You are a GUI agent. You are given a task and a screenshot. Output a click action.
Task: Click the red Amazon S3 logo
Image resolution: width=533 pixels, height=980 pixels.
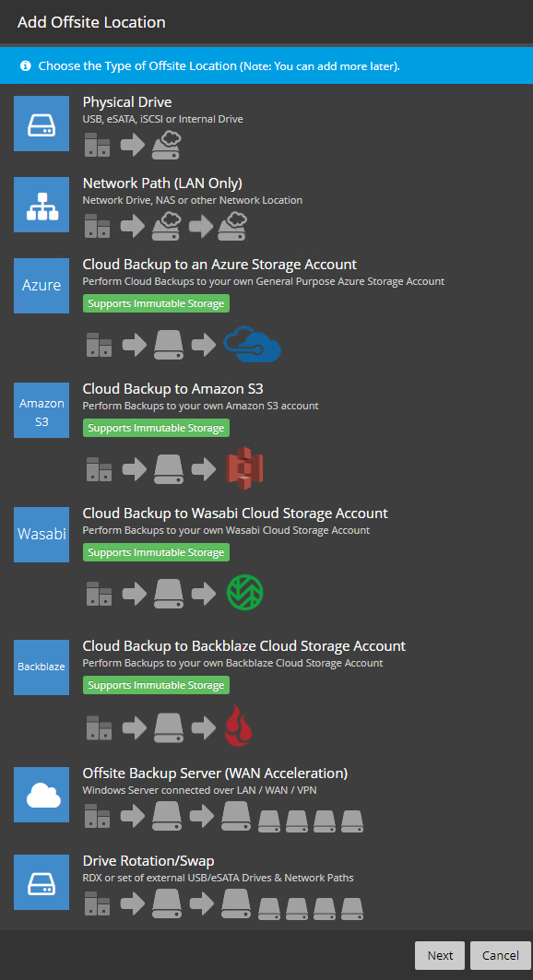[x=244, y=468]
